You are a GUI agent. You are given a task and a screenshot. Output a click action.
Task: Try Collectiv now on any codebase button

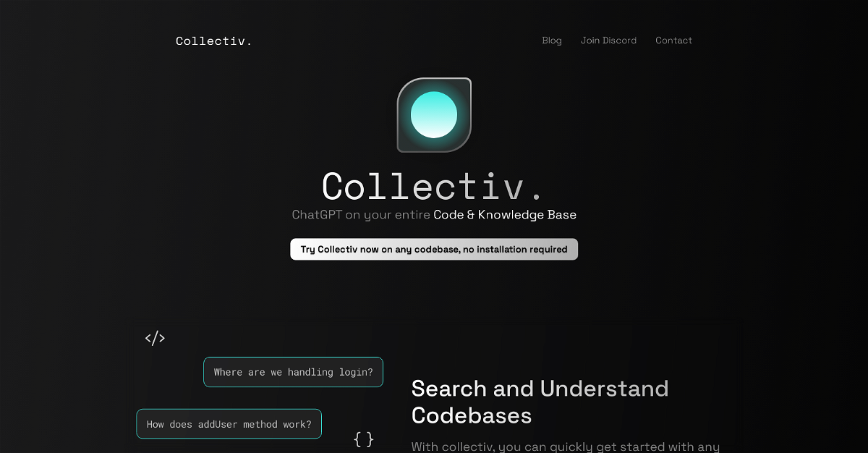pos(434,249)
